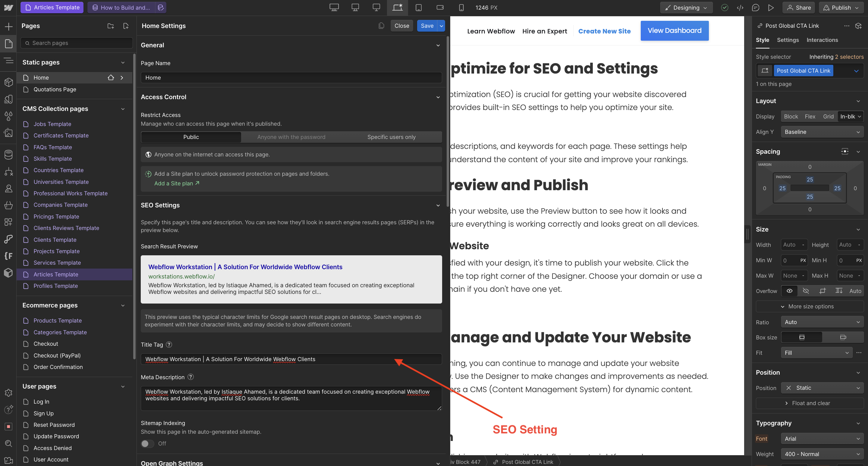Switch to the Interactions tab
The image size is (868, 466).
click(822, 40)
